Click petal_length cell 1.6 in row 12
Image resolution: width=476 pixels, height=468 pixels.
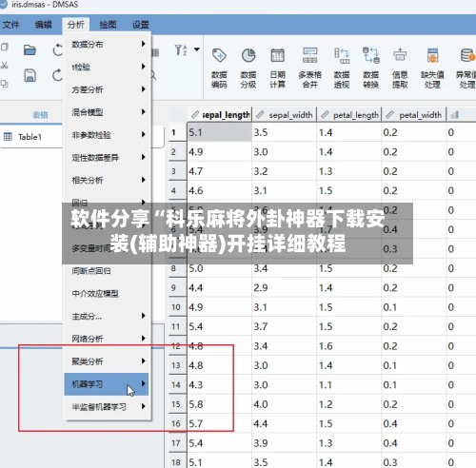click(x=349, y=346)
